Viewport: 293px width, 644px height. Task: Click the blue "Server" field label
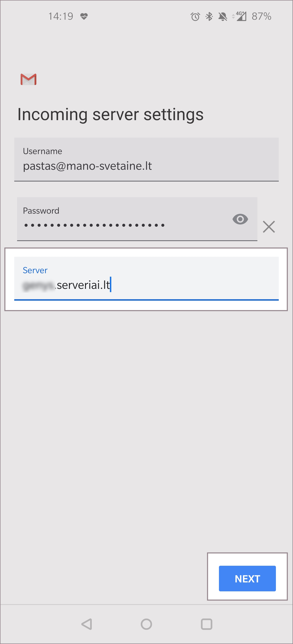pyautogui.click(x=35, y=270)
